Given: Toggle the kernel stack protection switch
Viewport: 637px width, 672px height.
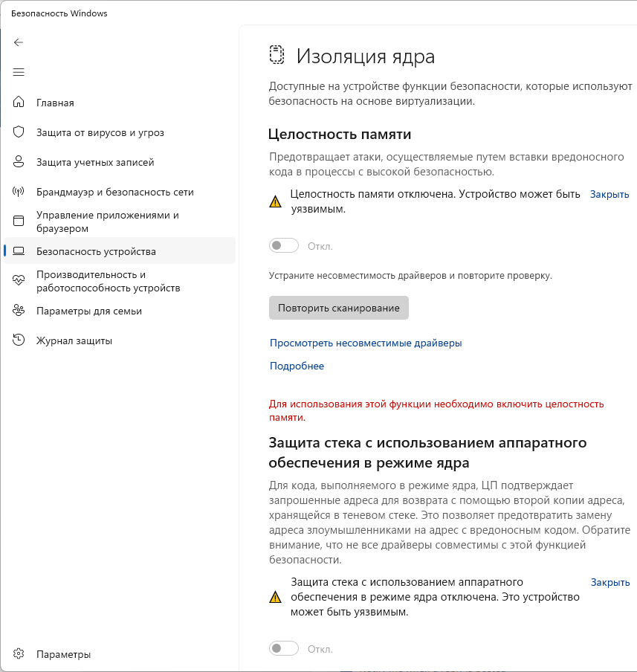Looking at the screenshot, I should tap(284, 649).
